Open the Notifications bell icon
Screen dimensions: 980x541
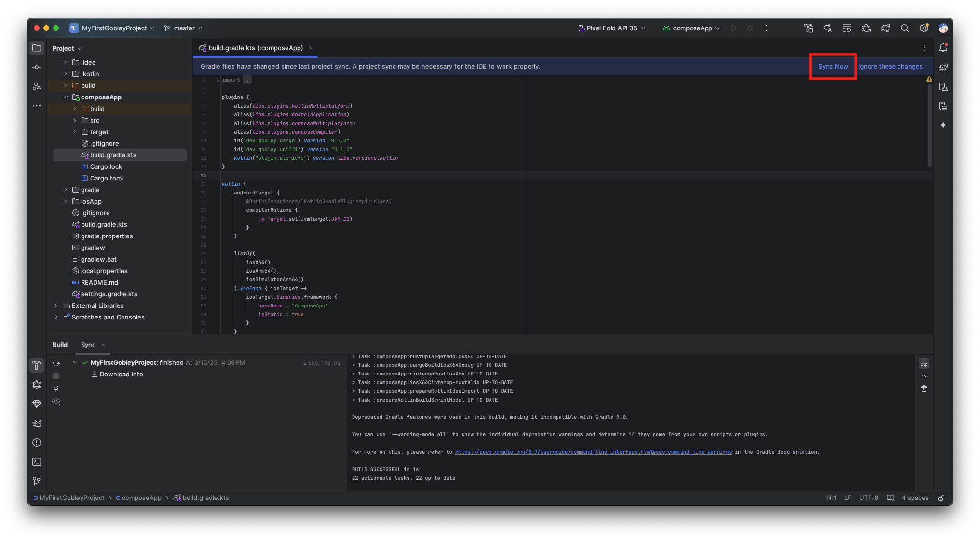coord(943,48)
